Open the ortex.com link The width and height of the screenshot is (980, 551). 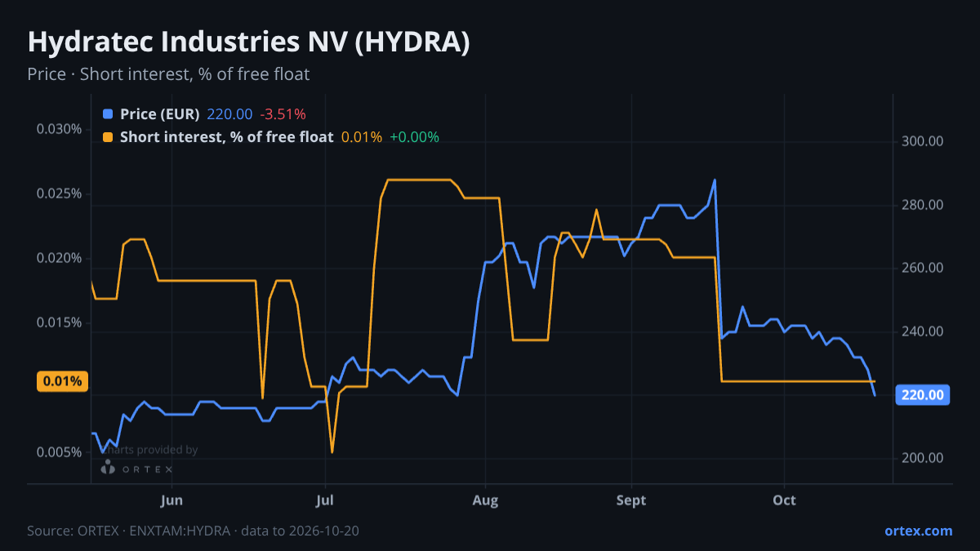coord(918,531)
